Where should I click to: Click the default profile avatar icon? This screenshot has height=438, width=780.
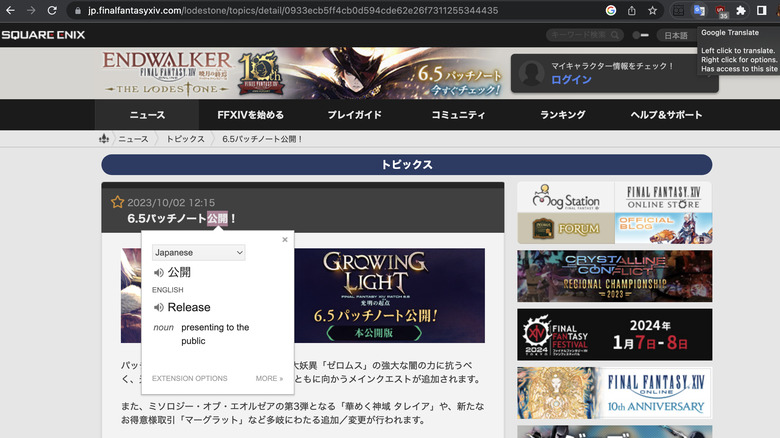click(x=531, y=73)
